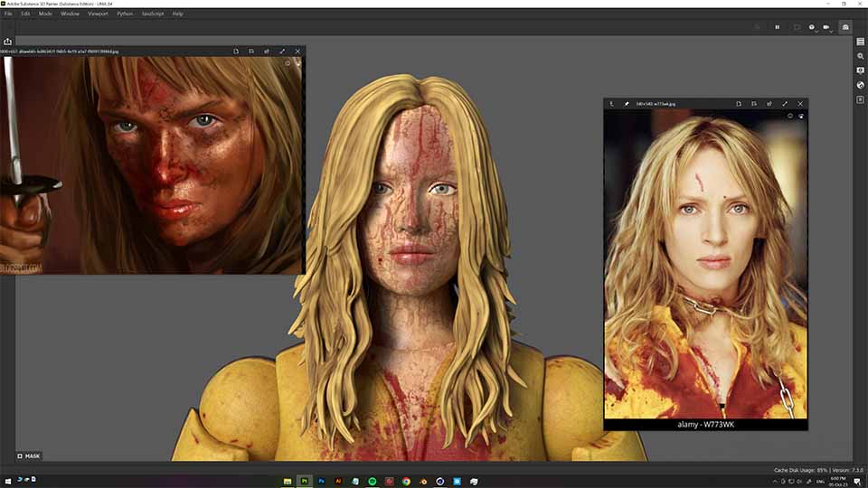This screenshot has height=488, width=868.
Task: Pause the engine computation in the top toolbar
Action: (778, 27)
